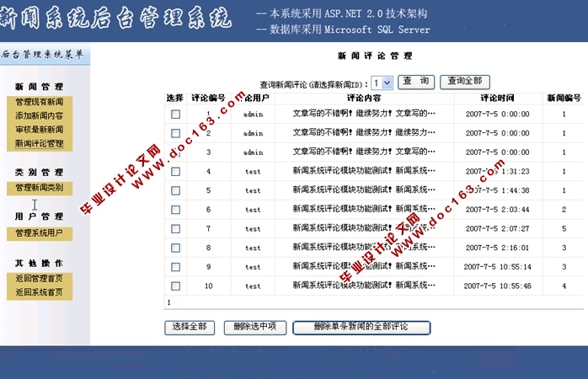Click the 用户管理 section heading
This screenshot has height=379, width=588.
pyautogui.click(x=39, y=216)
